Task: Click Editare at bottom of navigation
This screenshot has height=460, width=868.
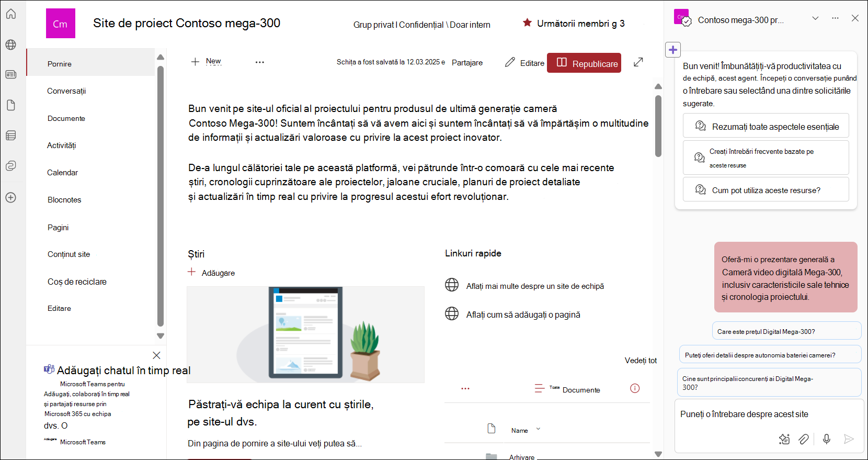Action: (x=60, y=308)
